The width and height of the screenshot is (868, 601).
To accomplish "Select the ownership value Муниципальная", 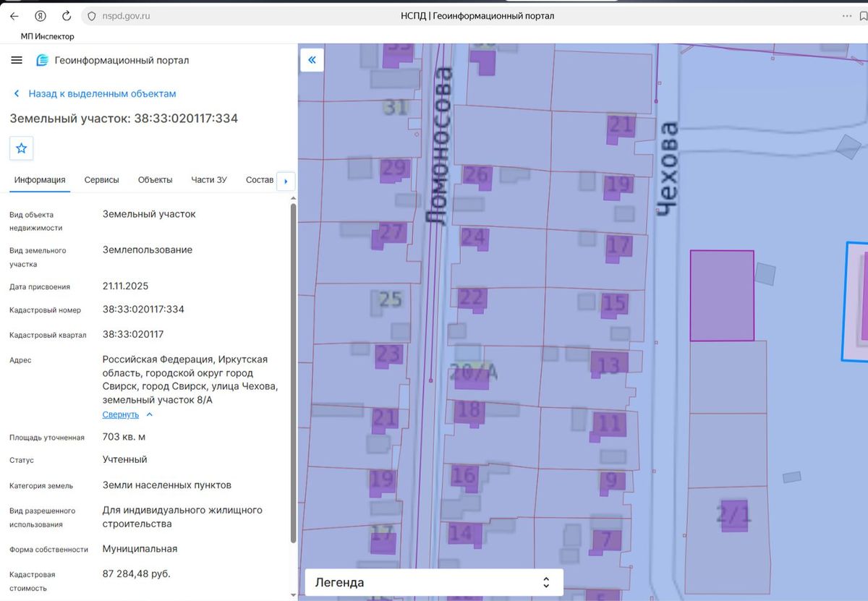I will coord(140,549).
